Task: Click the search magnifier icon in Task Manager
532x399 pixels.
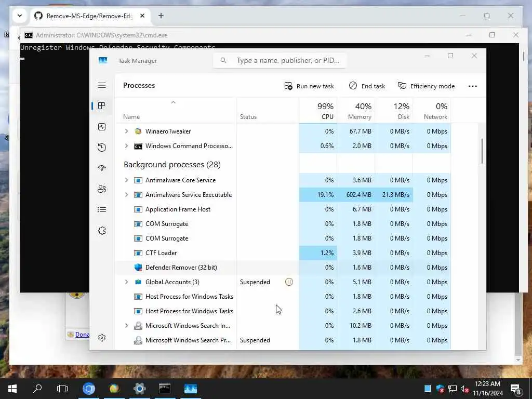Action: tap(223, 60)
